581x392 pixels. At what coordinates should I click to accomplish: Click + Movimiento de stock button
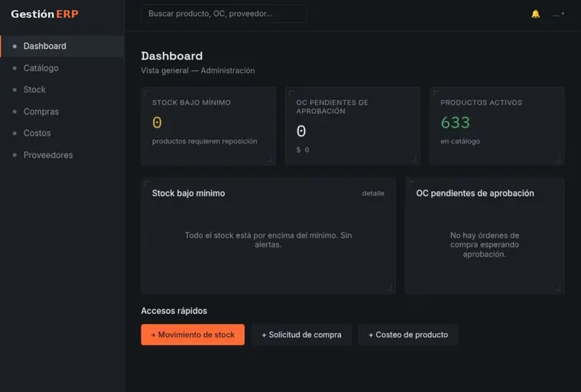coord(193,335)
